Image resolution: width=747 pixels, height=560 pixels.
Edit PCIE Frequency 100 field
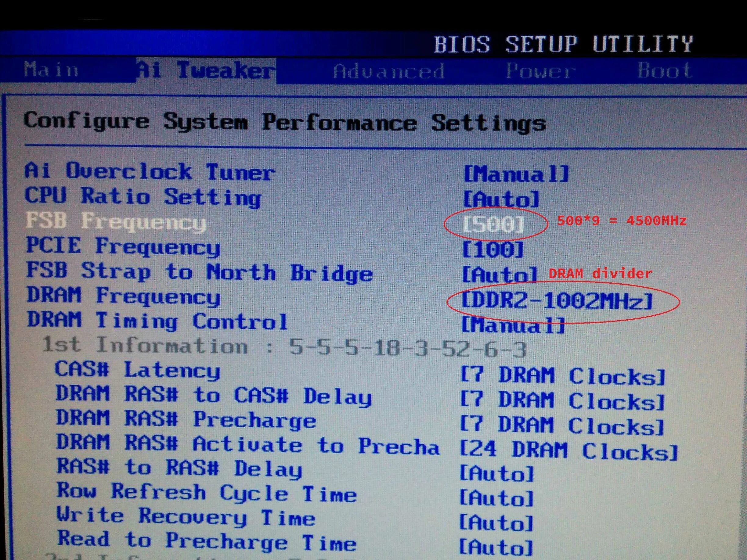(493, 249)
